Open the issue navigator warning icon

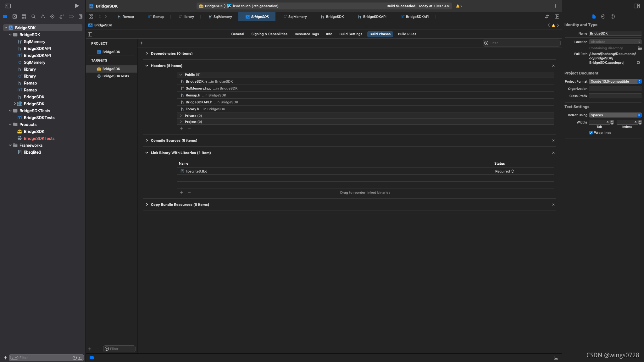(43, 17)
